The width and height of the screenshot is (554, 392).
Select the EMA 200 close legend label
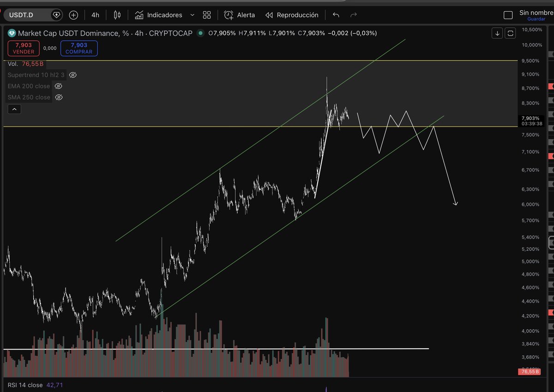click(29, 86)
